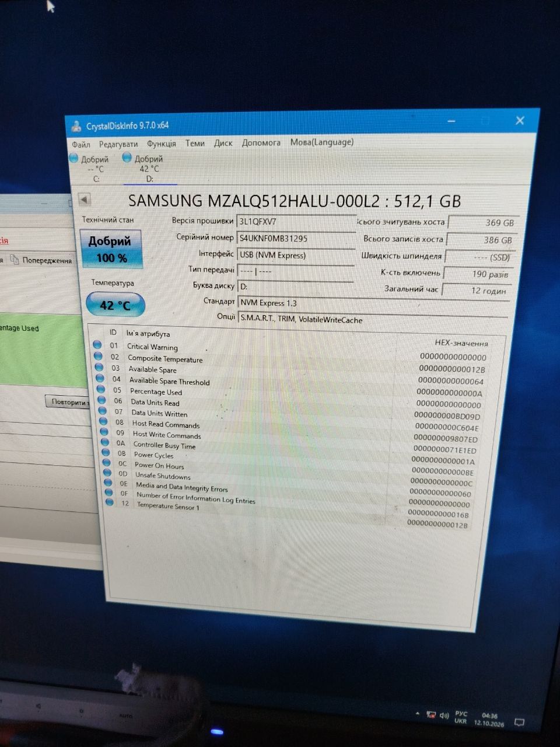Click the CrystalDiskInfo title bar app icon
Image resolution: width=560 pixels, height=747 pixels.
pyautogui.click(x=76, y=125)
